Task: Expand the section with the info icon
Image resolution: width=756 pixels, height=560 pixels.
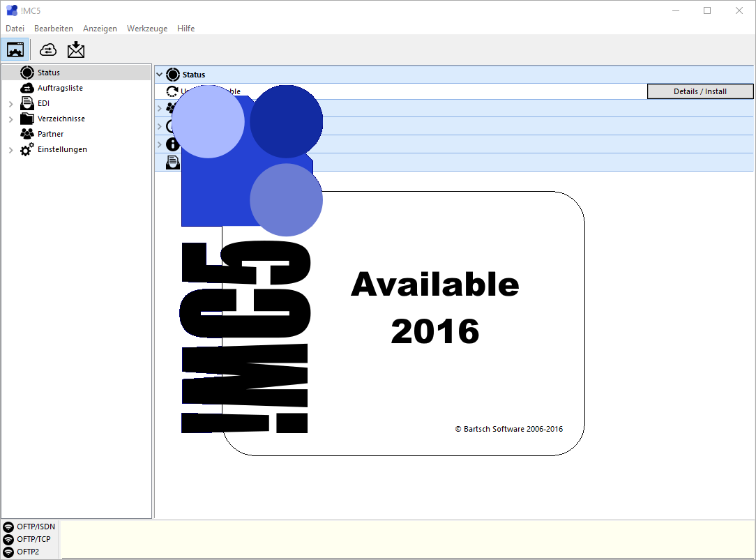Action: click(x=160, y=144)
